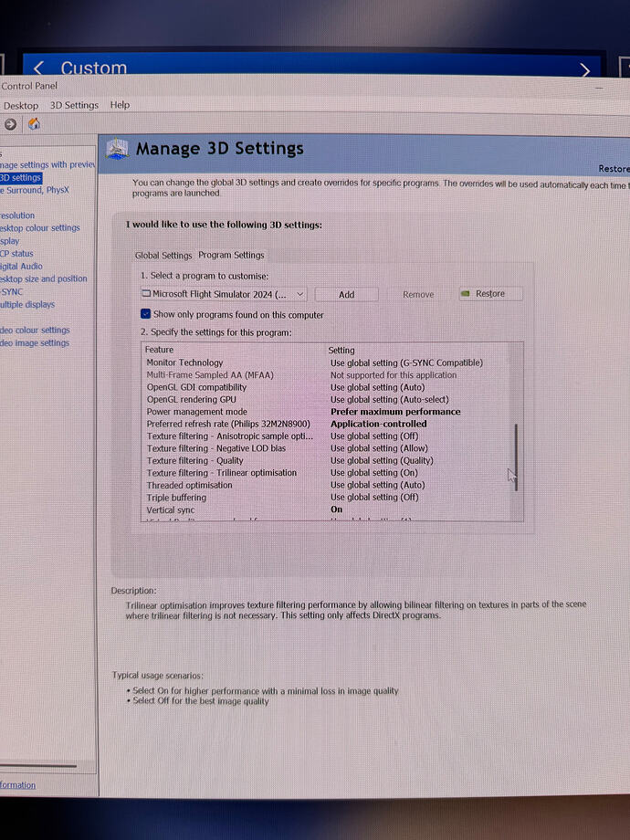Screen dimensions: 630x840
Task: Open the desktop size and position link
Action: click(44, 279)
